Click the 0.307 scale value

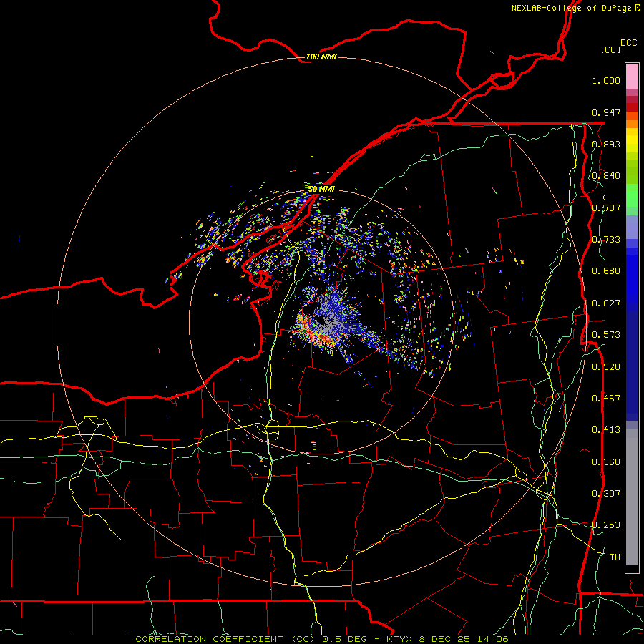[606, 494]
